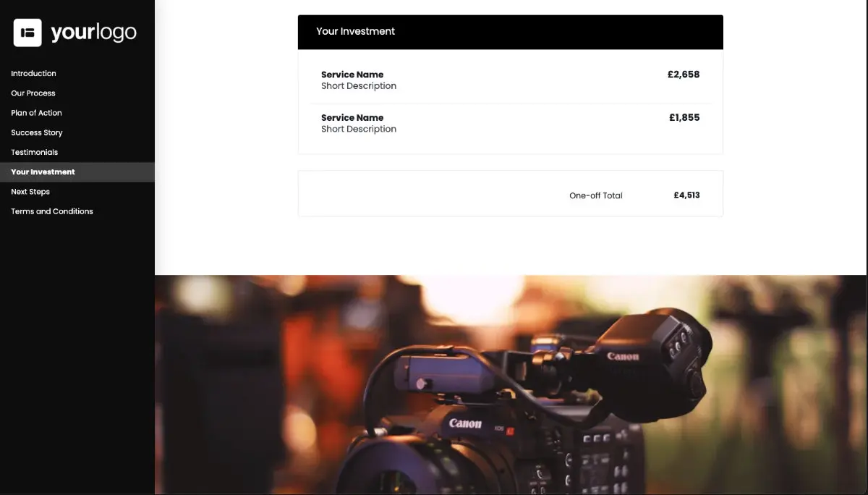Open the Introduction section
The image size is (868, 495).
tap(33, 73)
